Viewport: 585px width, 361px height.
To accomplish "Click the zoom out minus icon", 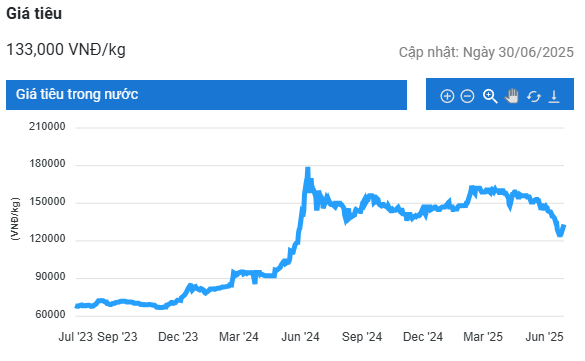I will [x=467, y=96].
